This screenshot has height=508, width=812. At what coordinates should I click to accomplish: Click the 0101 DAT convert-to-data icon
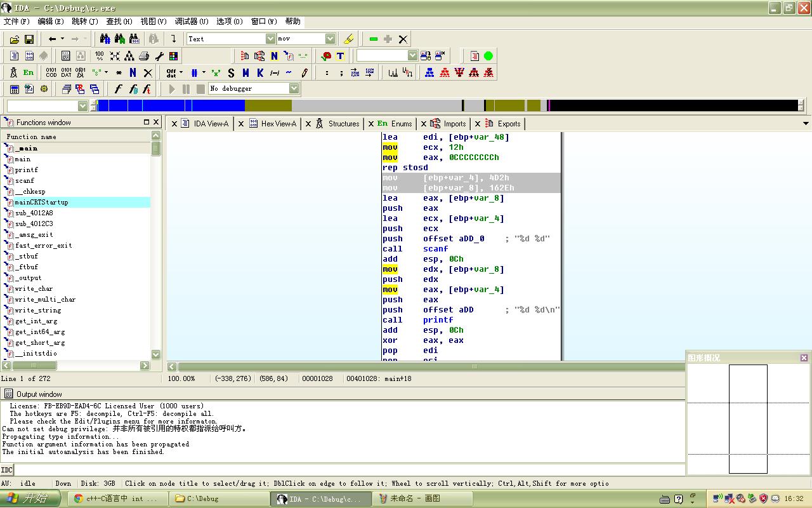coord(66,72)
